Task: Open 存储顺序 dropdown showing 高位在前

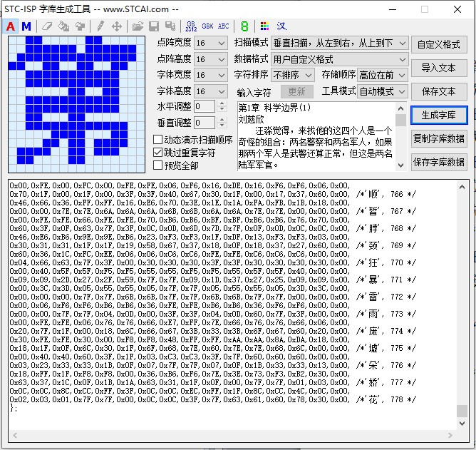Action: coord(383,75)
